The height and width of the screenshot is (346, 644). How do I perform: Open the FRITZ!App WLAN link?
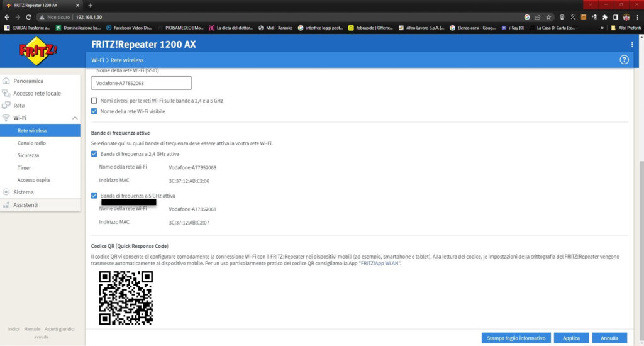coord(379,264)
